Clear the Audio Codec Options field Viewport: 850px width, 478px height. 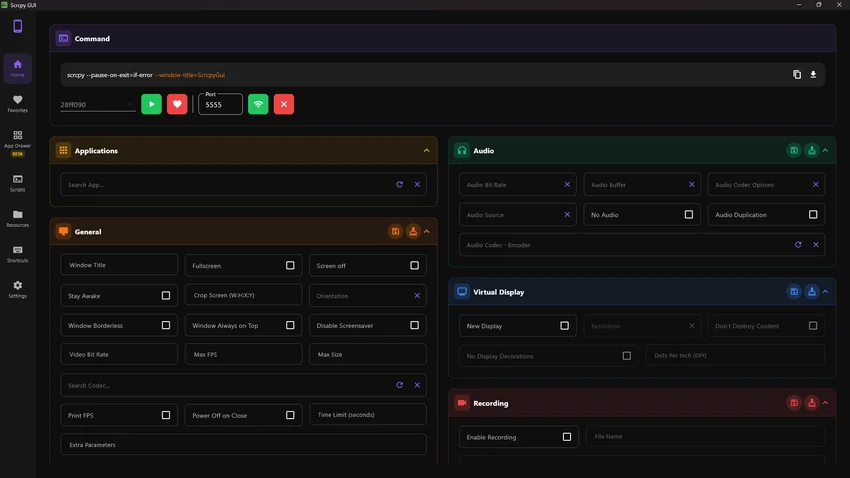click(815, 184)
